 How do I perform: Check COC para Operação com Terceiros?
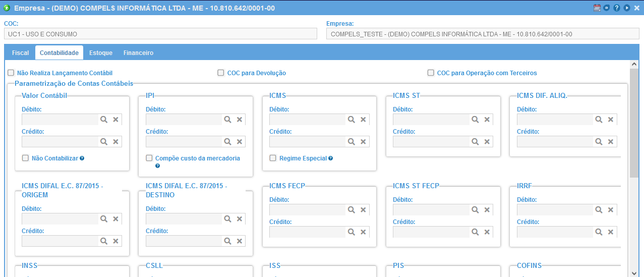431,73
